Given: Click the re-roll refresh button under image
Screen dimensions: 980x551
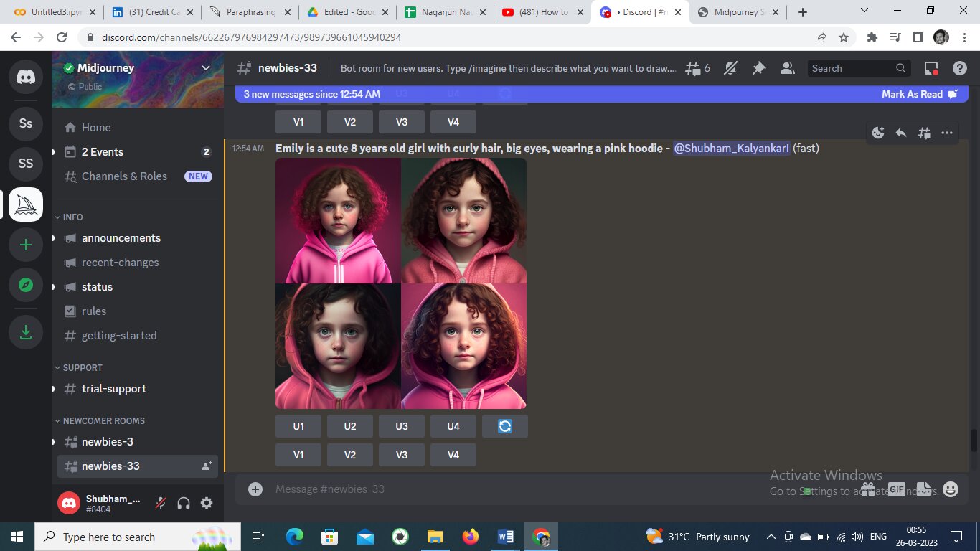Looking at the screenshot, I should (504, 426).
